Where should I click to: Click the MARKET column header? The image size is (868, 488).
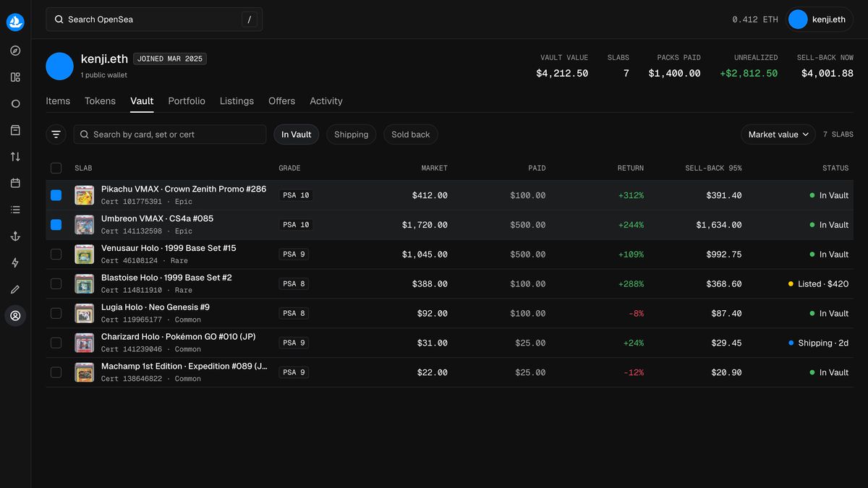pos(434,168)
